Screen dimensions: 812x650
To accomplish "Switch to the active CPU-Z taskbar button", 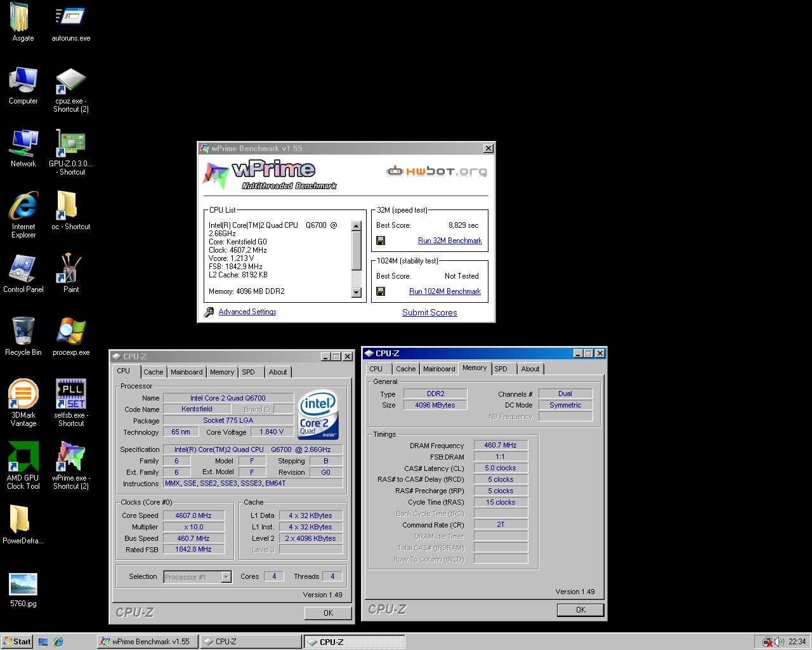I will coord(354,642).
